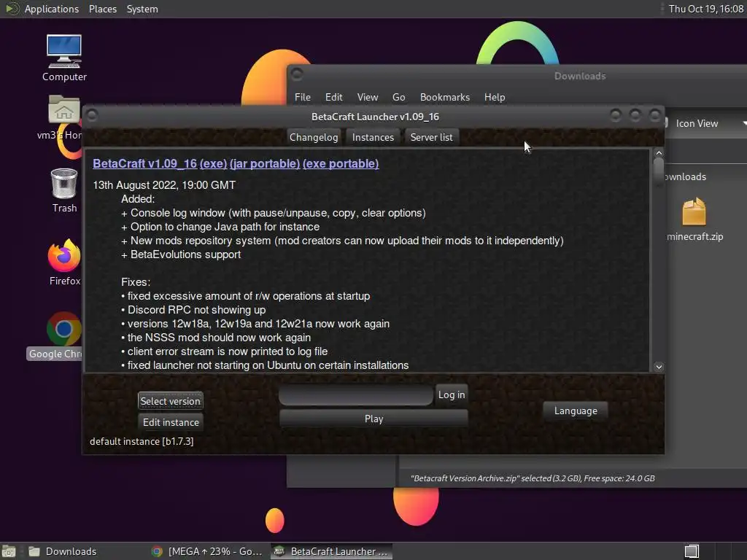Click the changelog scrollbar up arrow
Viewport: 747px width, 560px height.
[x=659, y=153]
